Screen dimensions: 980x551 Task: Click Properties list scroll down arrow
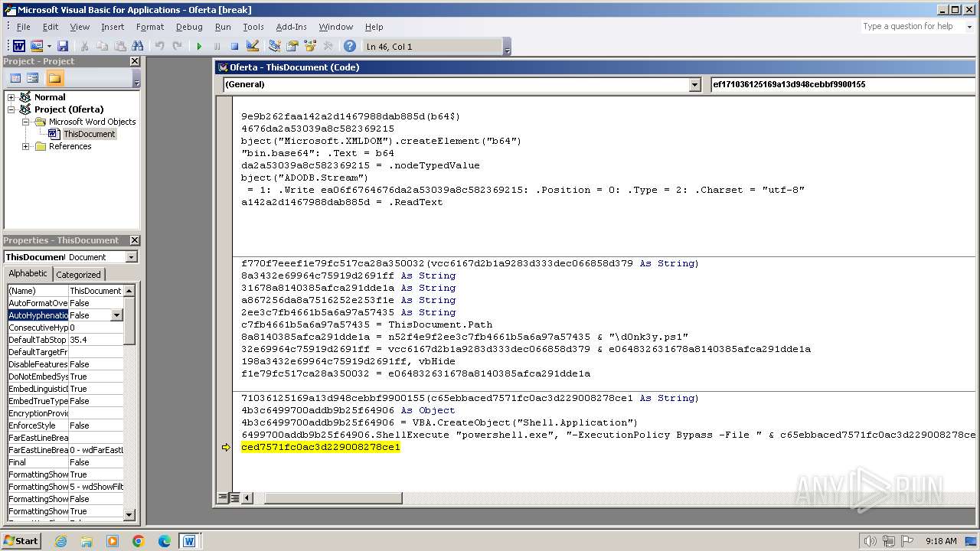coord(129,515)
